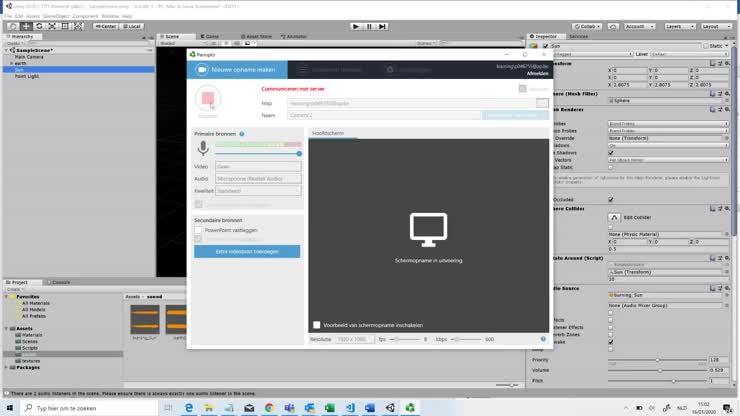Collapse the SampleScene hierarchy node

point(6,50)
